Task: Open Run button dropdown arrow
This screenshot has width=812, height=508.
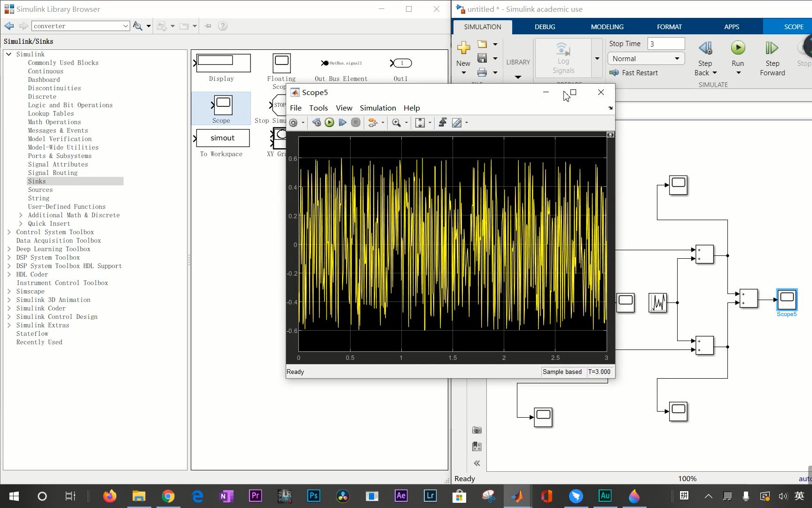Action: point(738,73)
